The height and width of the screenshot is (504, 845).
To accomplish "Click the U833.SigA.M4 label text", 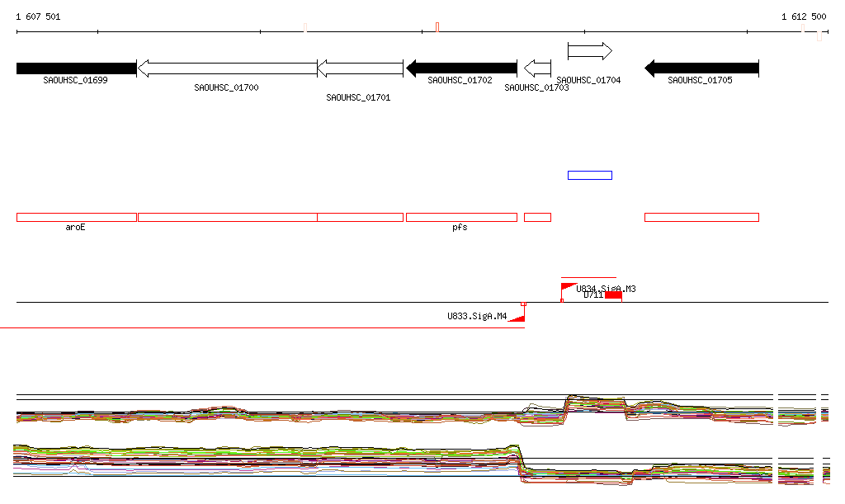I will tap(477, 316).
